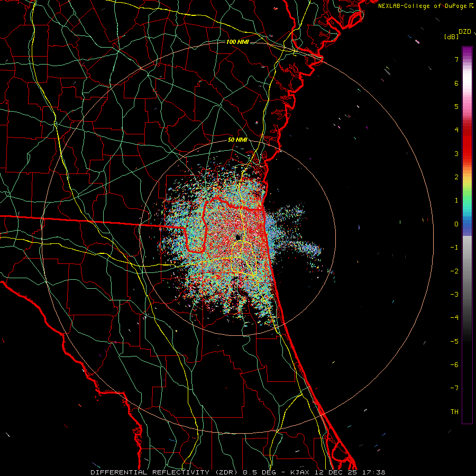The width and height of the screenshot is (476, 476).
Task: Click the 5 value on color scale
Action: tap(456, 106)
